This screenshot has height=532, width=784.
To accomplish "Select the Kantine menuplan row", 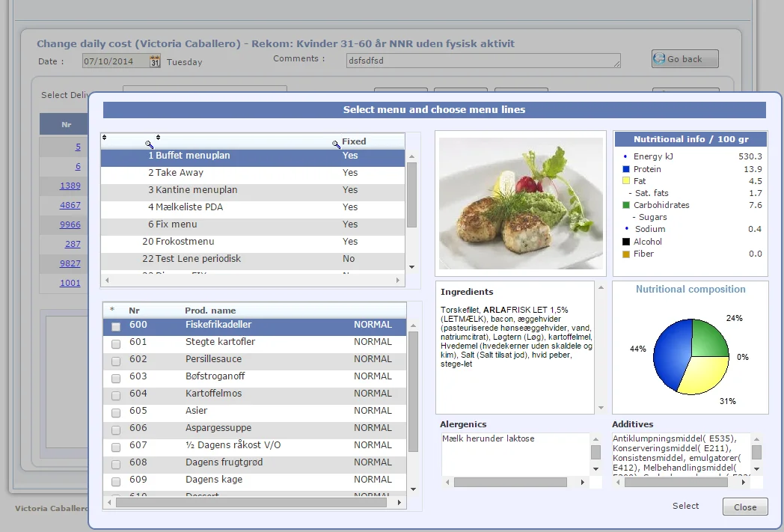I will pos(196,190).
